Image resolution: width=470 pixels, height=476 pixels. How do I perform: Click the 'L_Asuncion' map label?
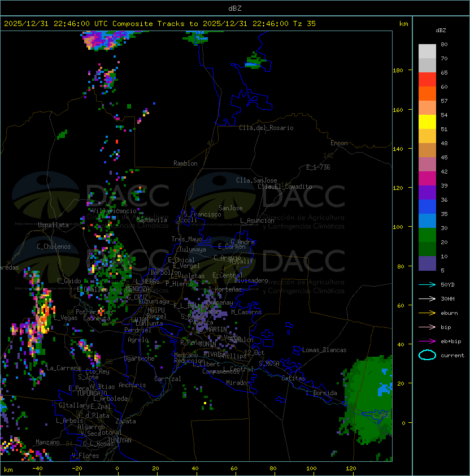pos(257,220)
